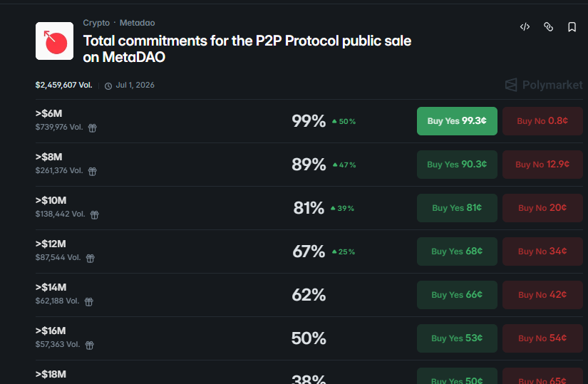Viewport: 588px width, 384px height.
Task: Click Buy No 20¢ button
Action: (542, 208)
